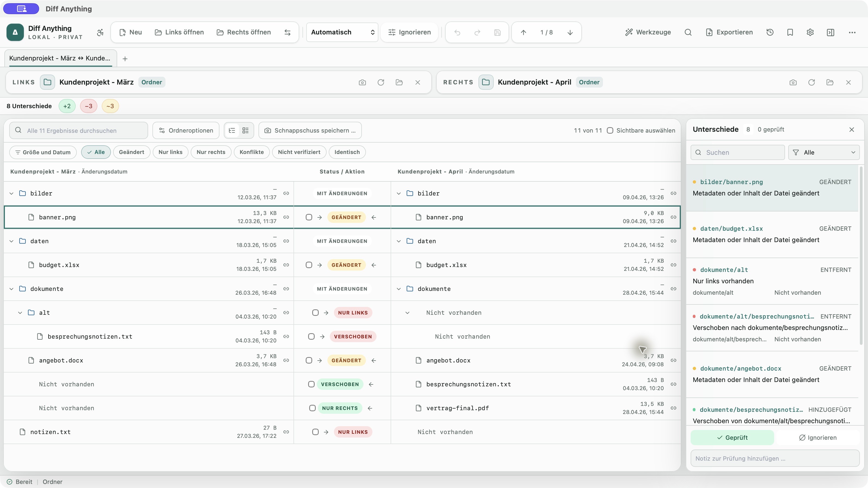
Task: Click the bookmark icon in toolbar
Action: coord(790,32)
